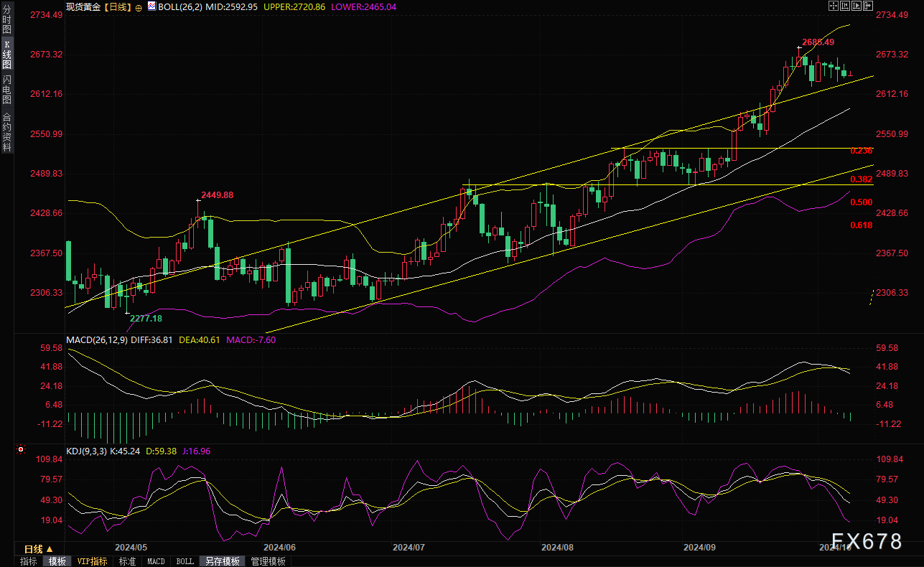
Task: Toggle the 指标 bottom tab
Action: (29, 561)
